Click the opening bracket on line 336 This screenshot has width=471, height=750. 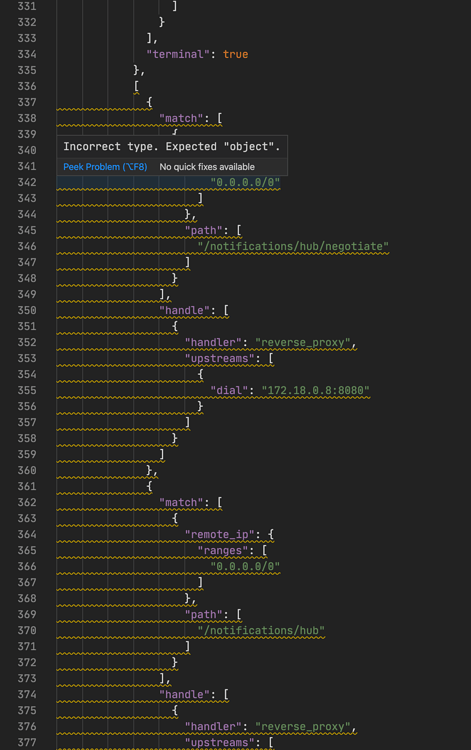click(137, 86)
